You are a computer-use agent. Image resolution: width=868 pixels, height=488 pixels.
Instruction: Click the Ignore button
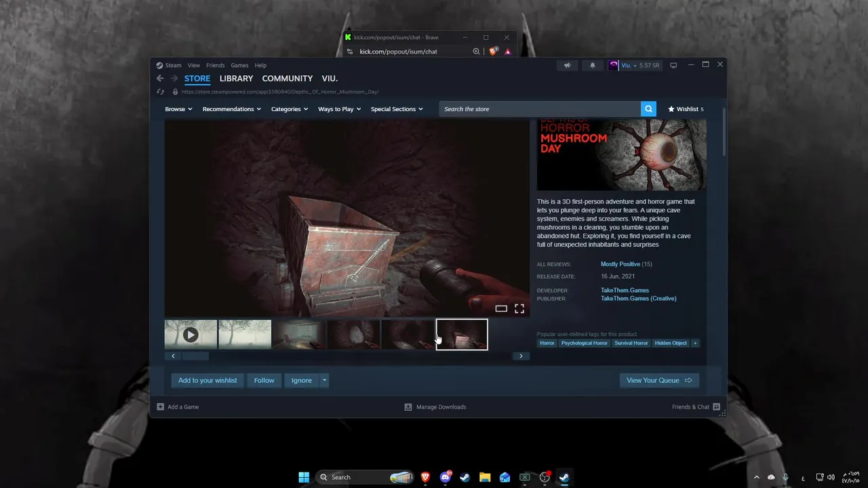click(302, 380)
